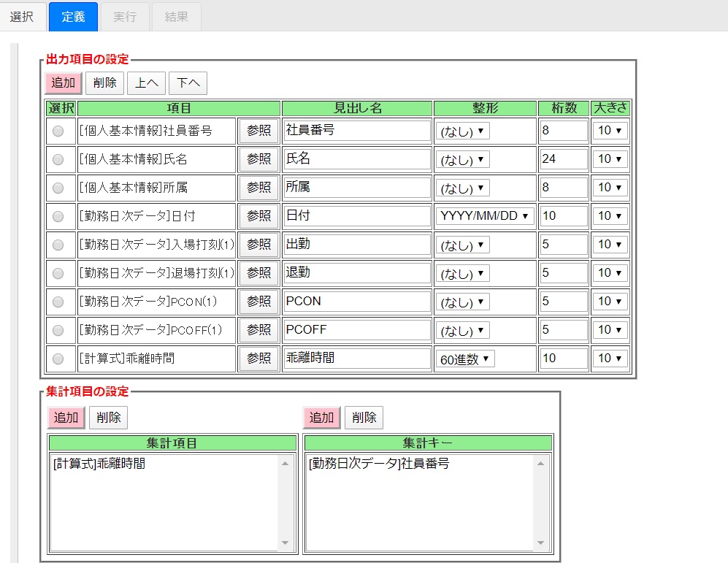This screenshot has height=563, width=728.
Task: Click the 集計キー list scrollbar down arrow
Action: [x=540, y=543]
